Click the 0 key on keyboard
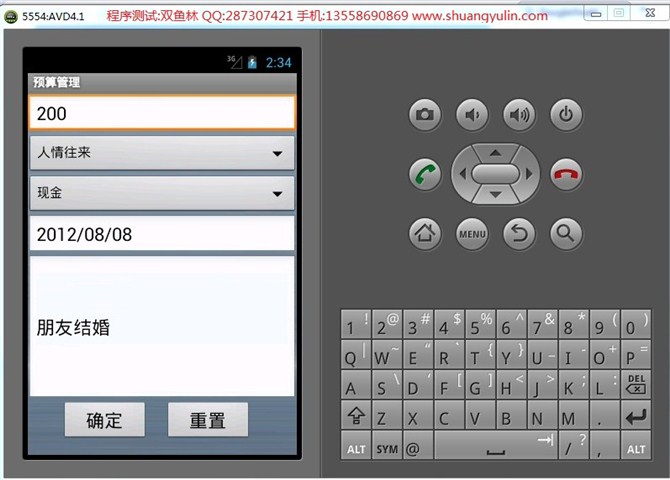Screen dimensions: 670x480 pyautogui.click(x=636, y=324)
